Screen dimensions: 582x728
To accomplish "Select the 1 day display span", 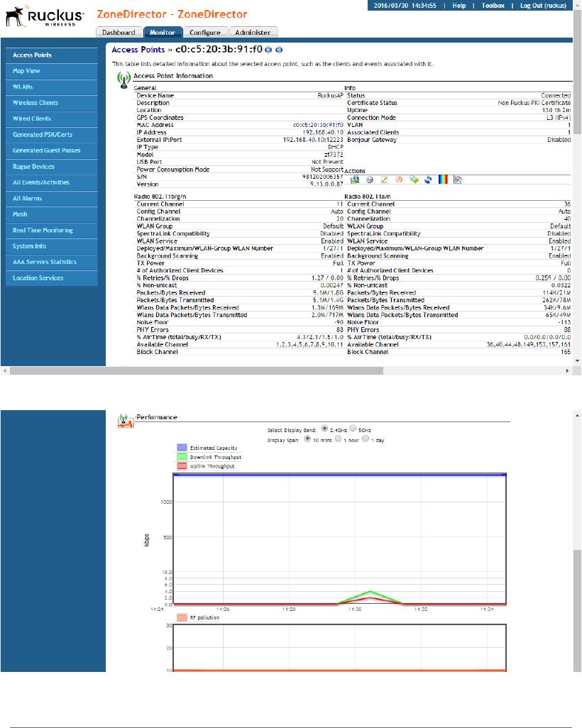I will click(366, 439).
